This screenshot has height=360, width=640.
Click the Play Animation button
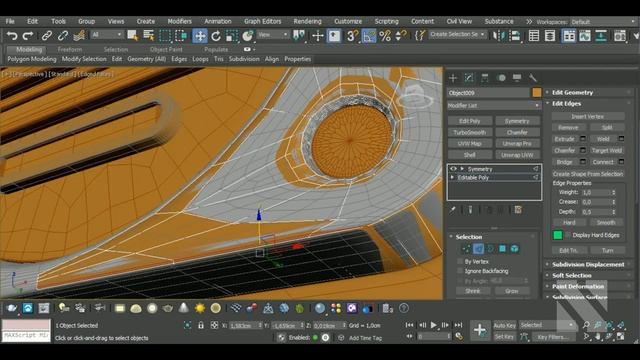click(433, 325)
